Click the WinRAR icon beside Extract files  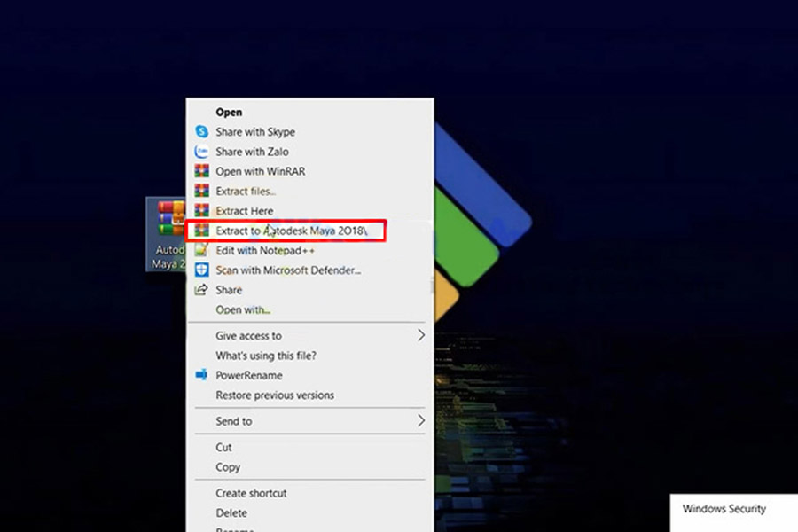pos(201,191)
